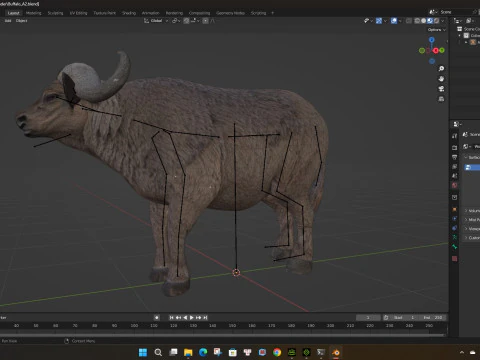
Task: Open the Options dropdown in viewport
Action: pyautogui.click(x=437, y=30)
